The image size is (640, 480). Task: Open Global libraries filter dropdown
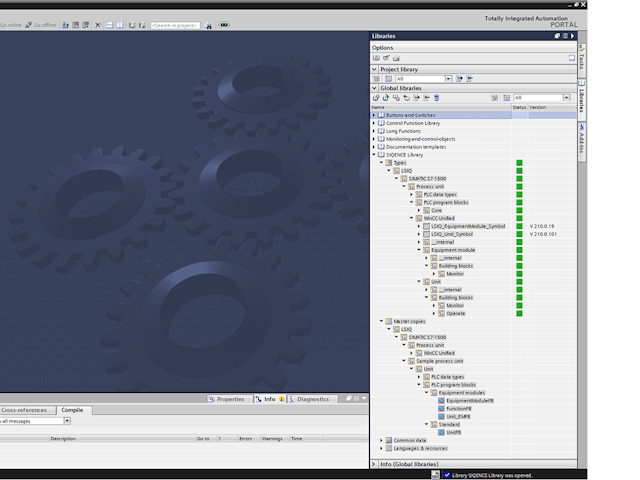point(567,98)
